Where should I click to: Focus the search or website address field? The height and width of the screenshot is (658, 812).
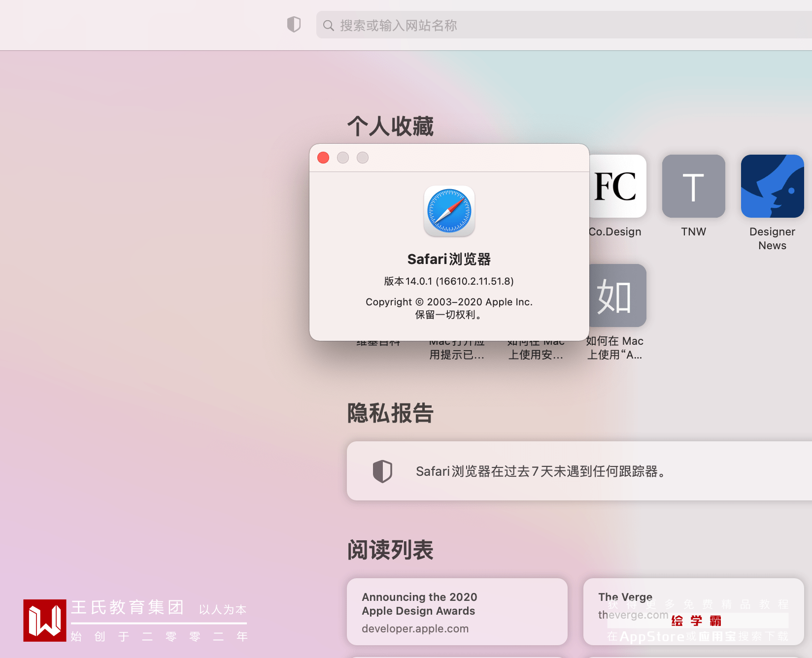tap(564, 25)
